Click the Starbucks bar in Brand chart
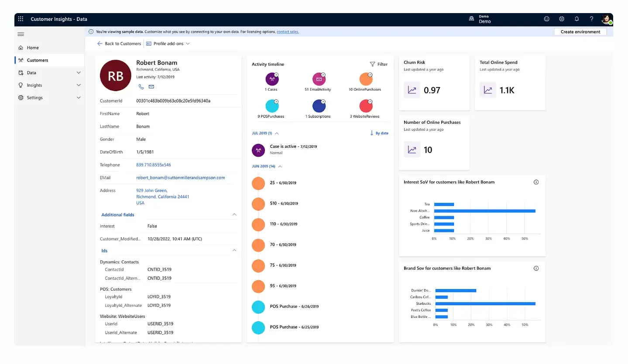628x364 pixels. coord(485,304)
